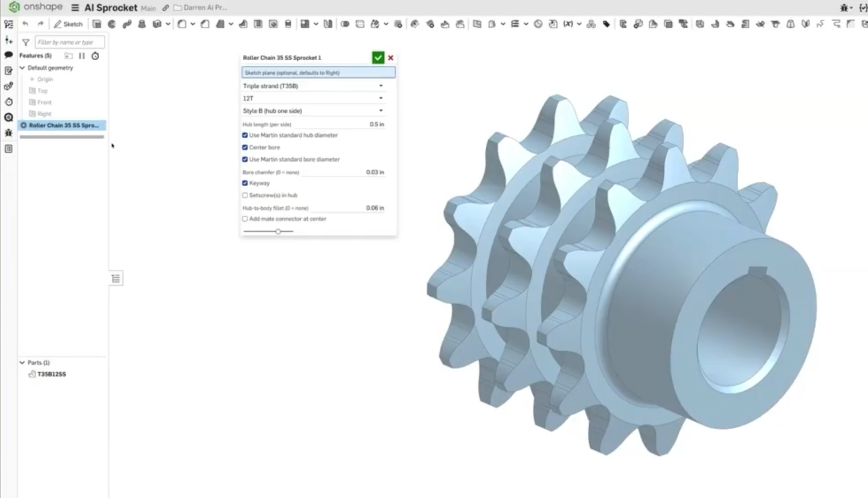Confirm the sprocket feature with green checkmark
868x498 pixels.
tap(378, 58)
